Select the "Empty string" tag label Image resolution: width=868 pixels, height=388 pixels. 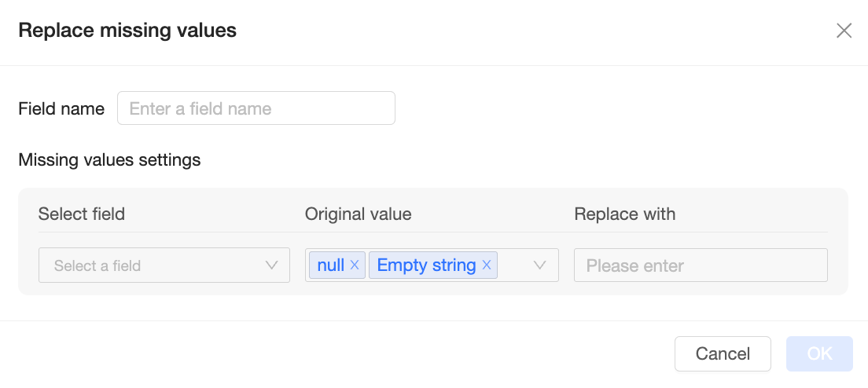(426, 265)
